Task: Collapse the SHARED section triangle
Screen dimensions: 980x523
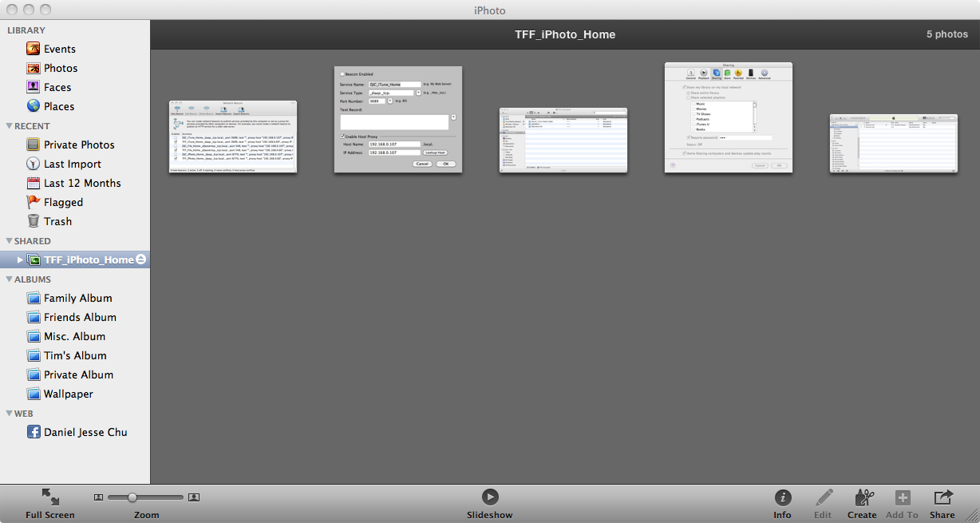Action: pyautogui.click(x=9, y=241)
